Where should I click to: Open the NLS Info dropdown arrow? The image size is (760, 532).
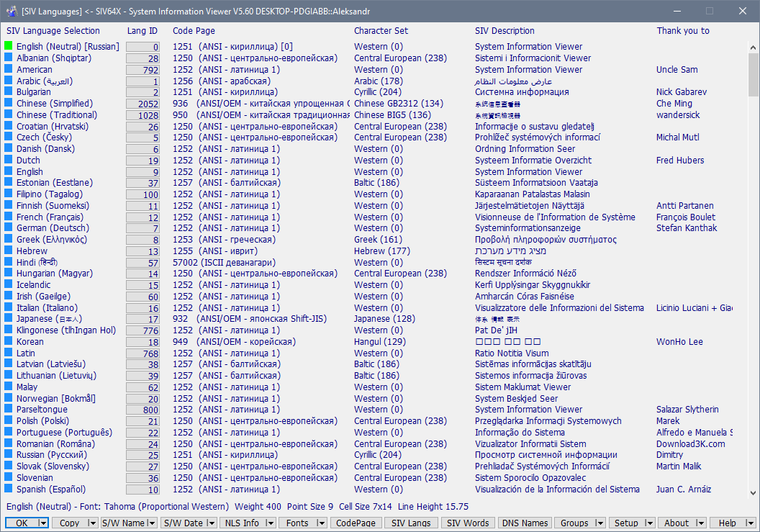tap(271, 523)
